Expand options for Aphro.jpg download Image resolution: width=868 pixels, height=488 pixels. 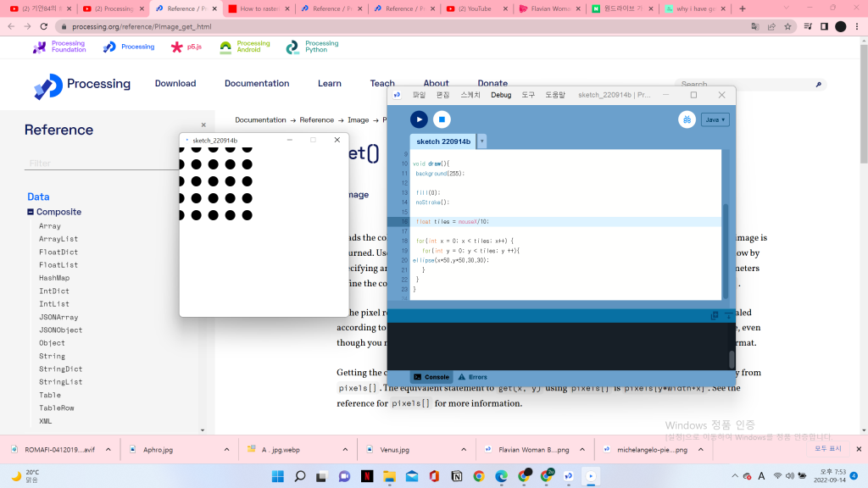226,450
